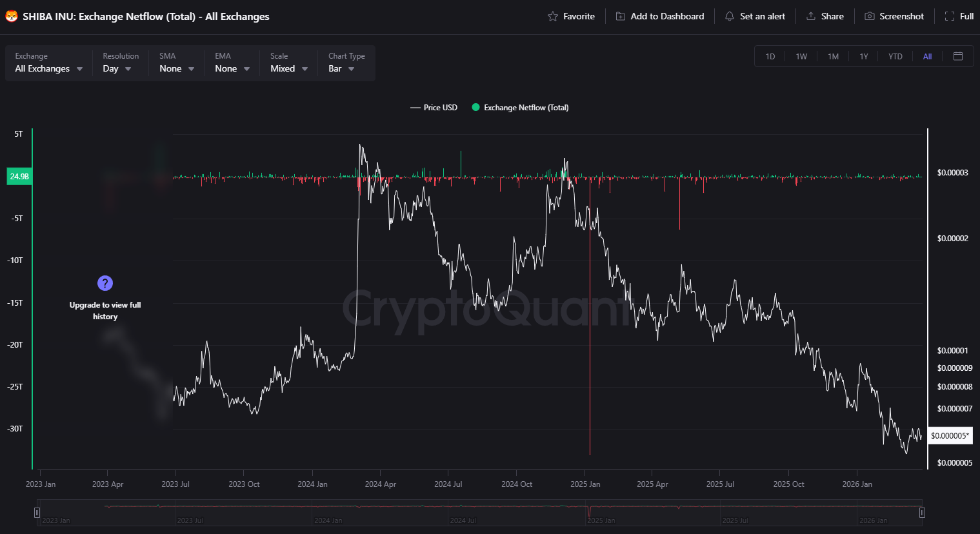Click the SHIBA INU logo in title
Screen dimensions: 980x534
point(12,16)
